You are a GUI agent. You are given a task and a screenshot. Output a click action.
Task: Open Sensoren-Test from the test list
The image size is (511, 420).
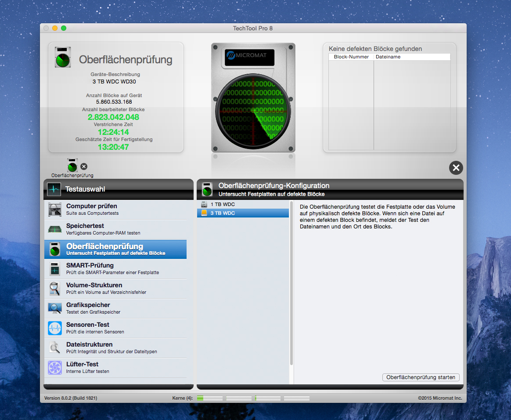pyautogui.click(x=115, y=328)
